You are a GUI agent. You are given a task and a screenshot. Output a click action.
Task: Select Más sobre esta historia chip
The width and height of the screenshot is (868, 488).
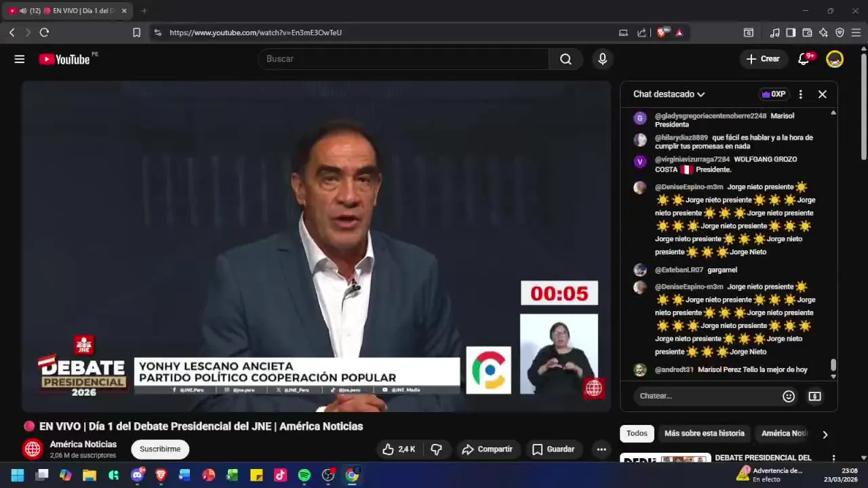click(704, 434)
